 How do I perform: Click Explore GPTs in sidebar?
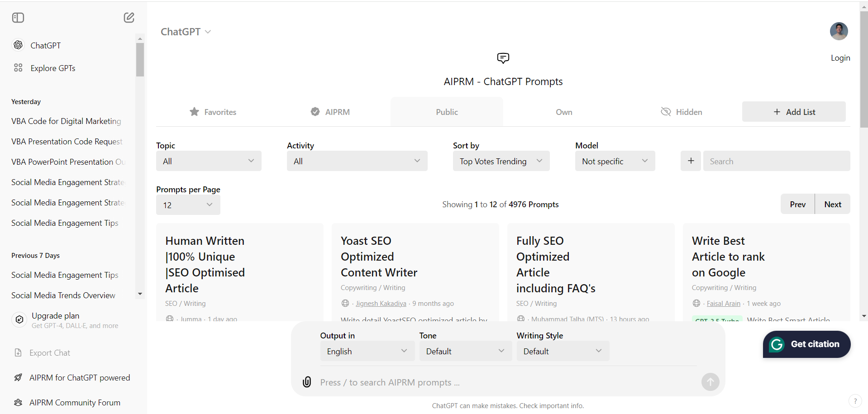(53, 68)
